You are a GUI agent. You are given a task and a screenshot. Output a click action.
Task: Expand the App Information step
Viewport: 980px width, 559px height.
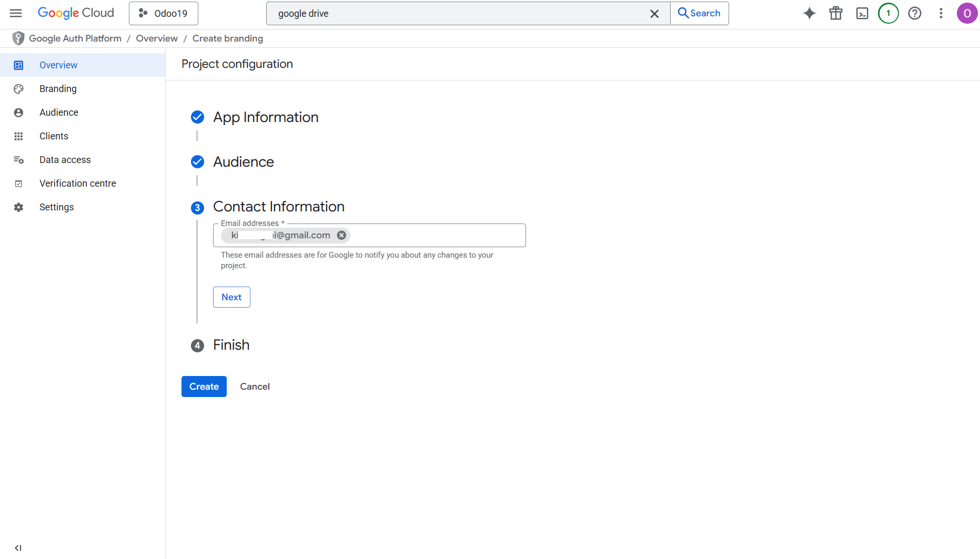point(265,117)
